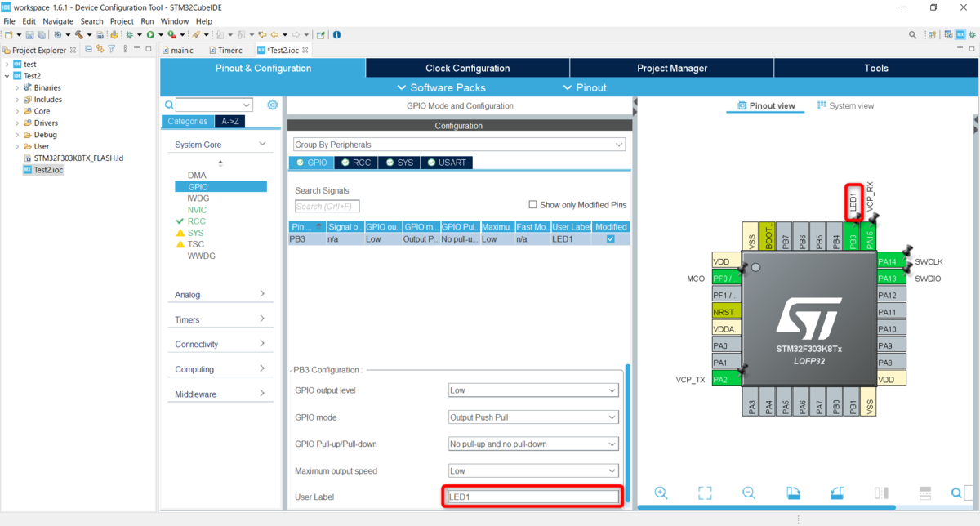Screen dimensions: 980x526
Task: Click the Build hammer icon
Action: (78, 35)
